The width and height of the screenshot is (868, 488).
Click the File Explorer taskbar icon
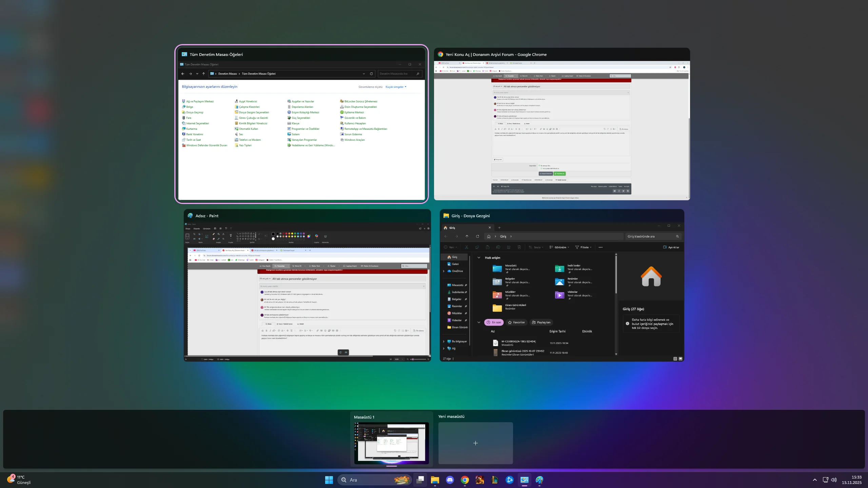click(x=435, y=480)
